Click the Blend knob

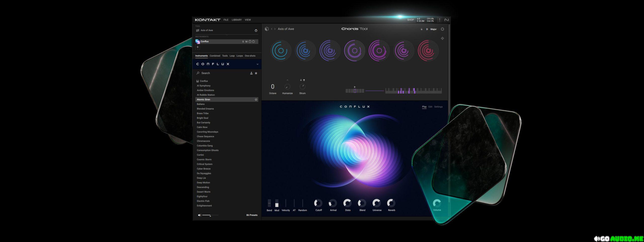coord(362,203)
